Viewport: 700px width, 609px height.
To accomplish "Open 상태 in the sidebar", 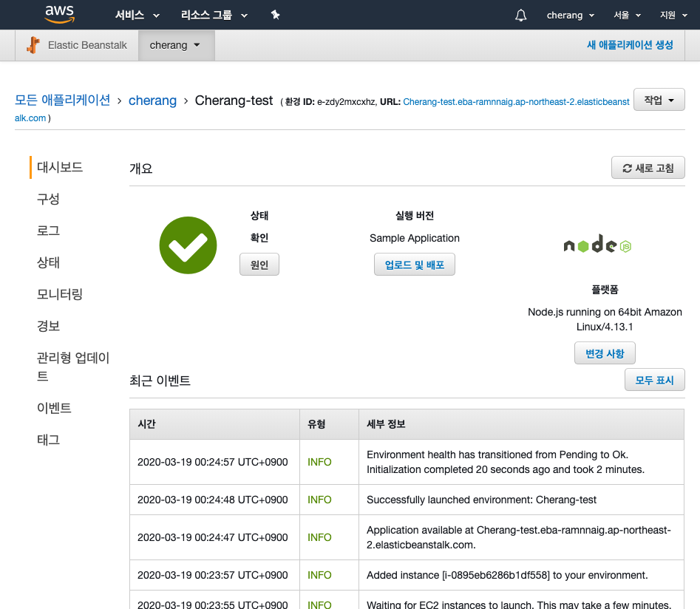I will [48, 262].
